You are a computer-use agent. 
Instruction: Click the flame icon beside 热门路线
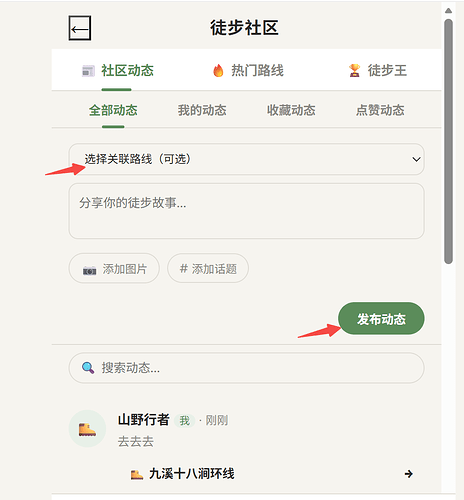point(218,71)
